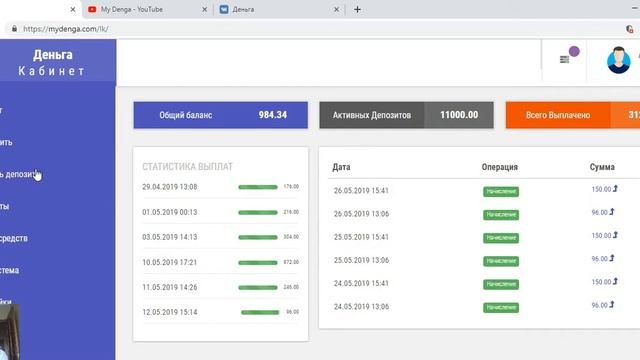
Task: Click the date 25.05.2019 13:06 in the table
Action: click(361, 260)
